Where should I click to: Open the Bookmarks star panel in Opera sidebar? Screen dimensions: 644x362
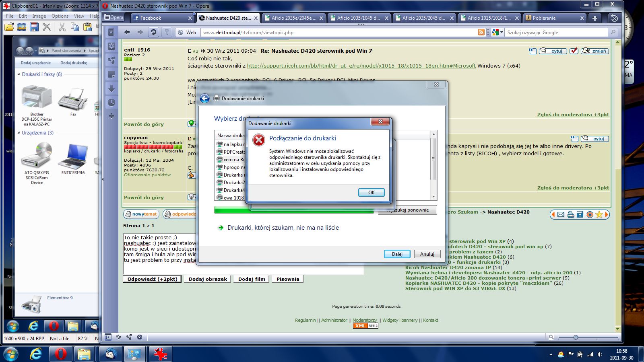pyautogui.click(x=111, y=32)
